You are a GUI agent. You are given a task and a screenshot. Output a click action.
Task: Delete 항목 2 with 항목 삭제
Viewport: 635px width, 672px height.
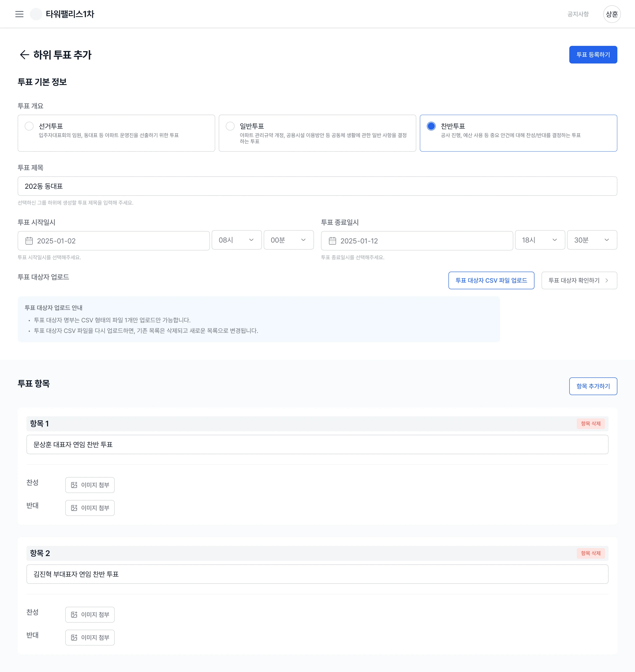(x=590, y=553)
